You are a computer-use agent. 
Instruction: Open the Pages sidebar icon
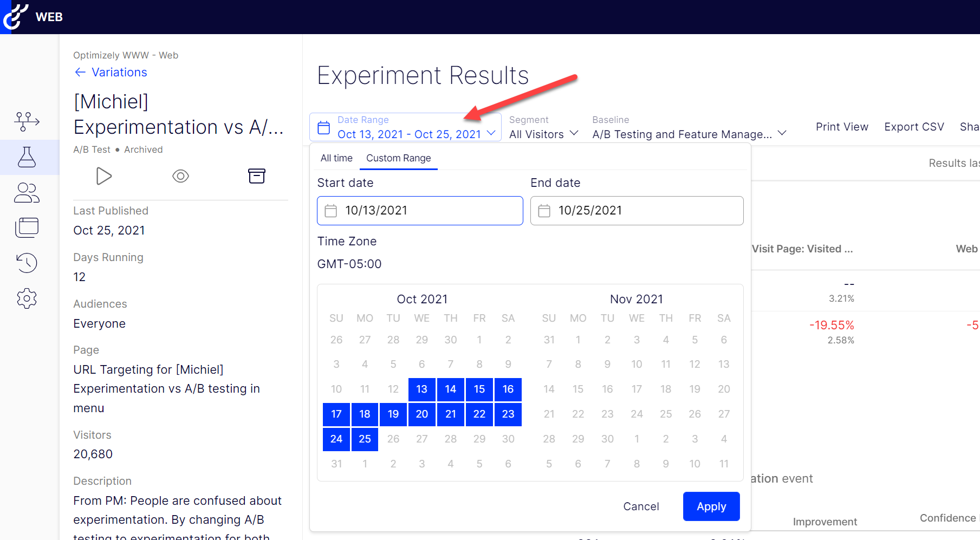[27, 227]
